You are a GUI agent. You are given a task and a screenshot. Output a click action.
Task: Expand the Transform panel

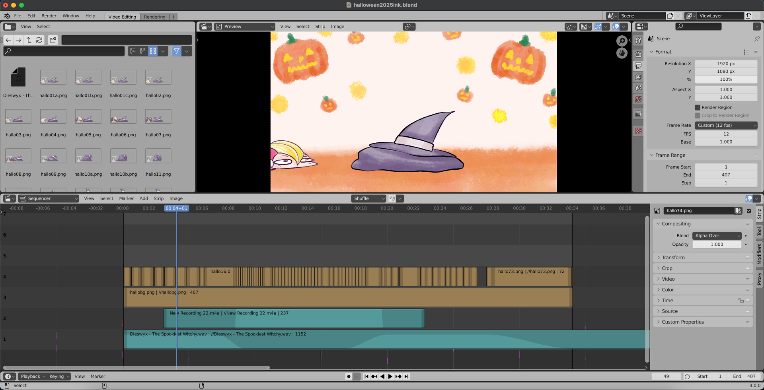(x=703, y=257)
